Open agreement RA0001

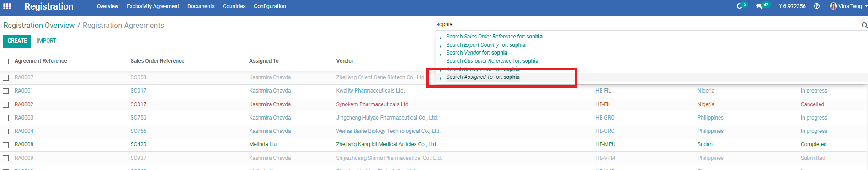[x=24, y=91]
